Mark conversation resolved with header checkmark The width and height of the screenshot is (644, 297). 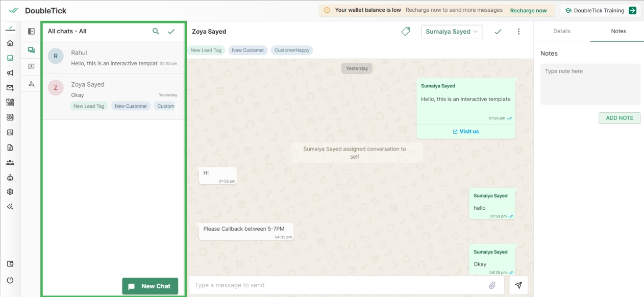click(x=498, y=32)
